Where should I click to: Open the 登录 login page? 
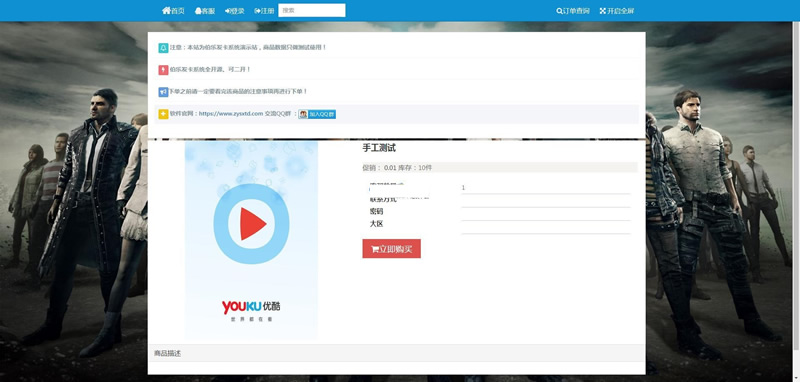point(235,11)
